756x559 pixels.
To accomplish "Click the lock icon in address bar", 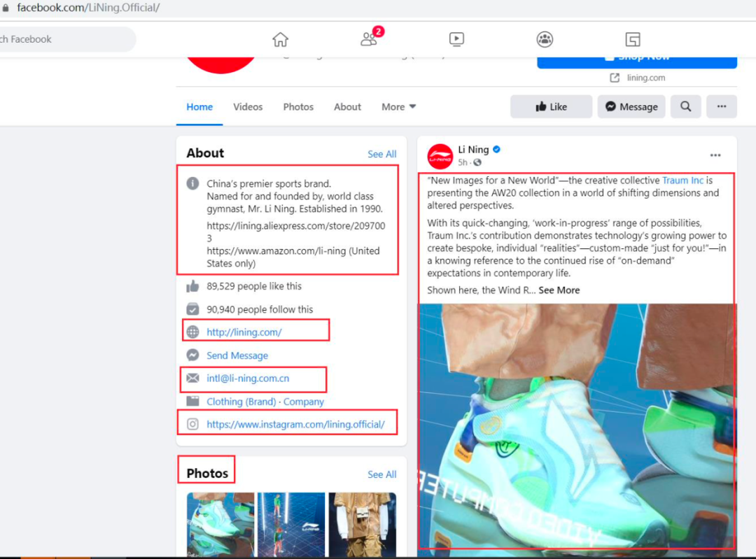I will click(6, 8).
